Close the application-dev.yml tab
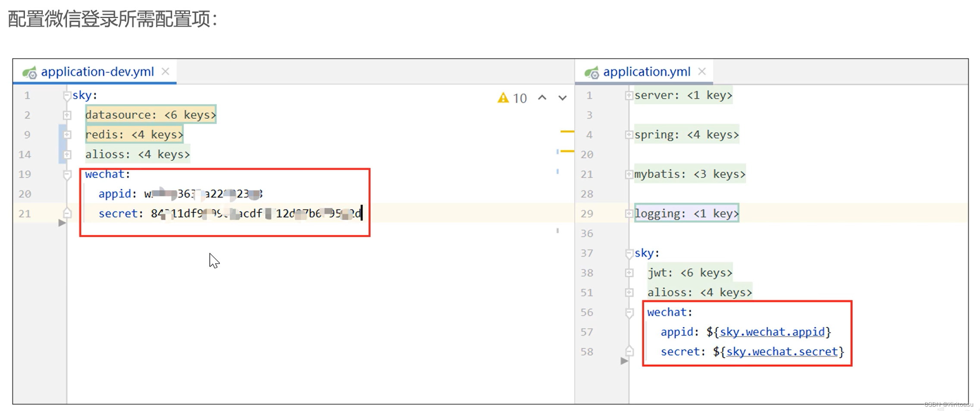The image size is (980, 411). (x=166, y=72)
